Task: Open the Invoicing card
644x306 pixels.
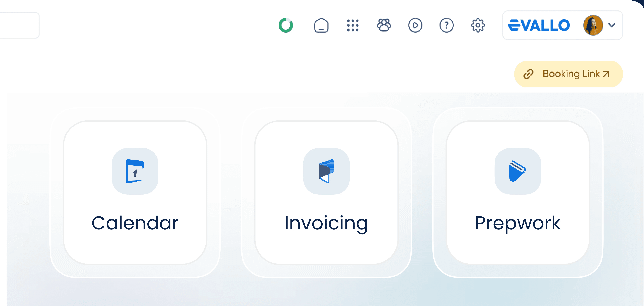Action: coord(326,192)
